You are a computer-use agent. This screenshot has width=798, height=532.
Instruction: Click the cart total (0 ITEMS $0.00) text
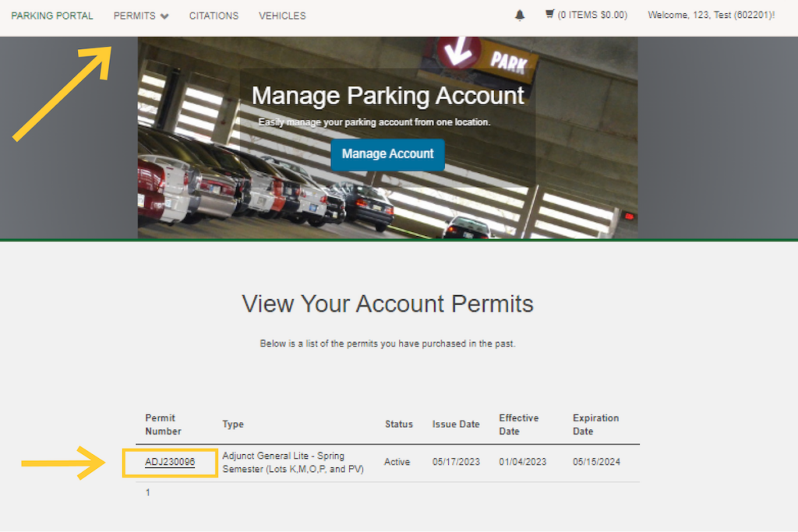pos(592,16)
